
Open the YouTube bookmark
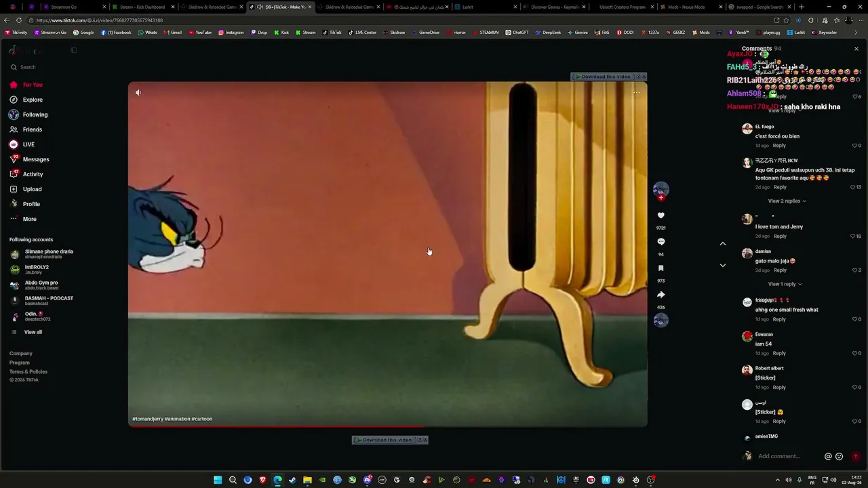pyautogui.click(x=200, y=33)
